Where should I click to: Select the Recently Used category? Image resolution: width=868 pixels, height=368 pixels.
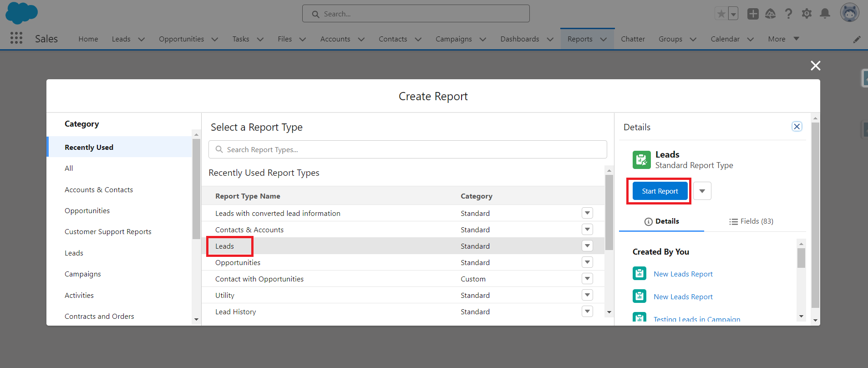pos(119,147)
